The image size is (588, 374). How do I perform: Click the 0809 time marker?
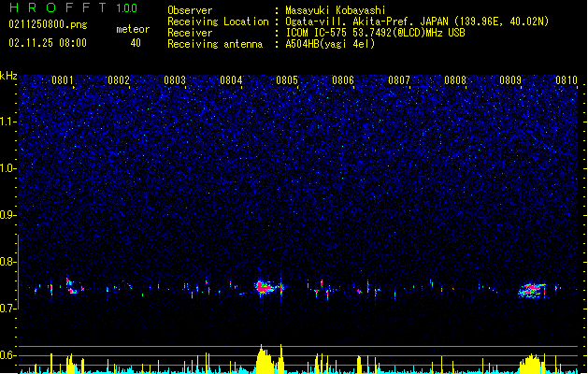point(510,80)
